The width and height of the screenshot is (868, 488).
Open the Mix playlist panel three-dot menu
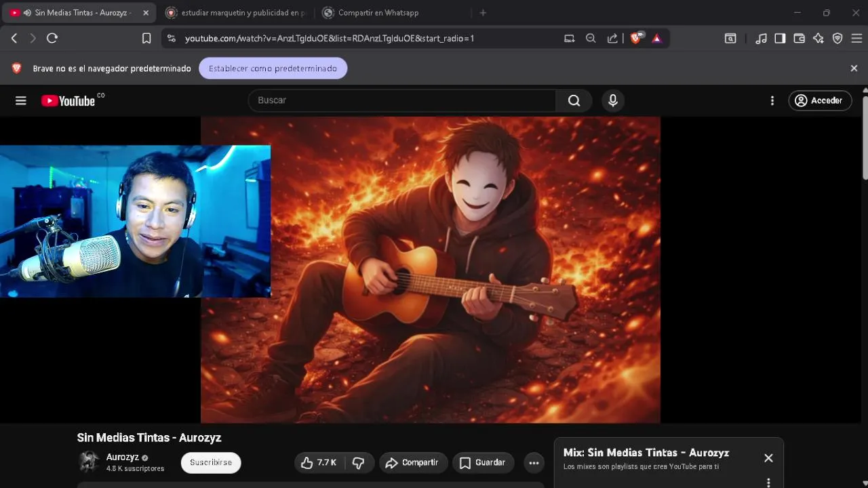(x=768, y=483)
